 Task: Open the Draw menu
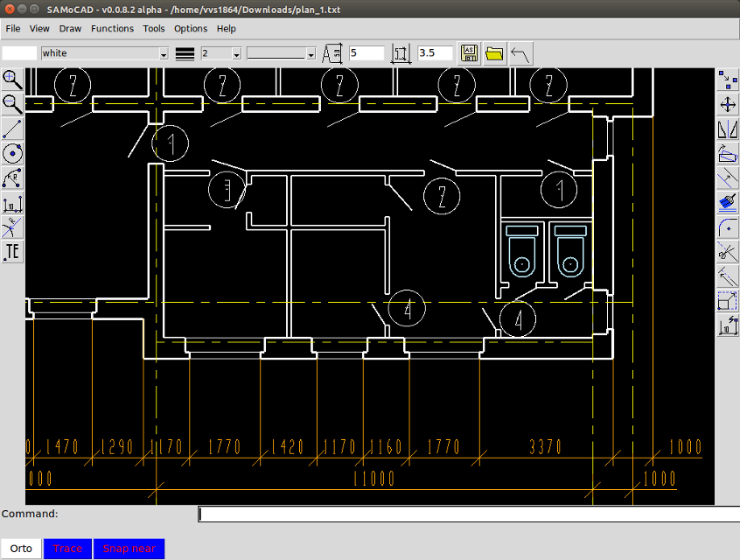[x=70, y=29]
